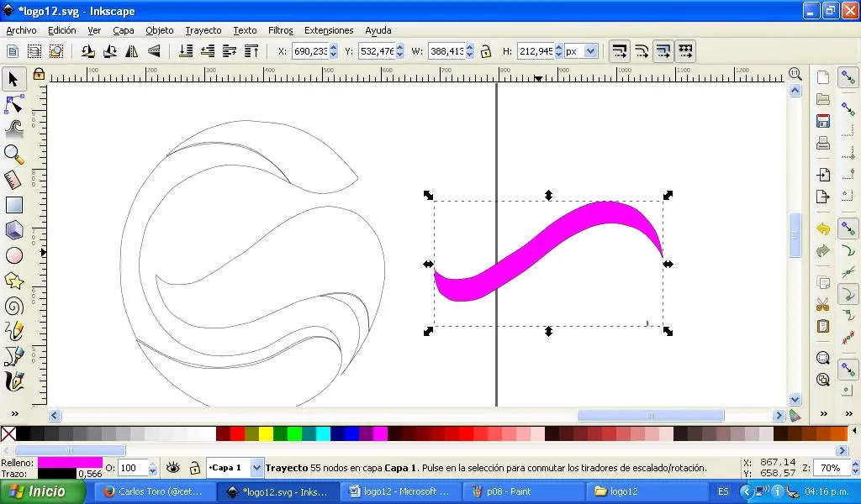Lower selection one step
The width and height of the screenshot is (861, 504).
pos(208,51)
